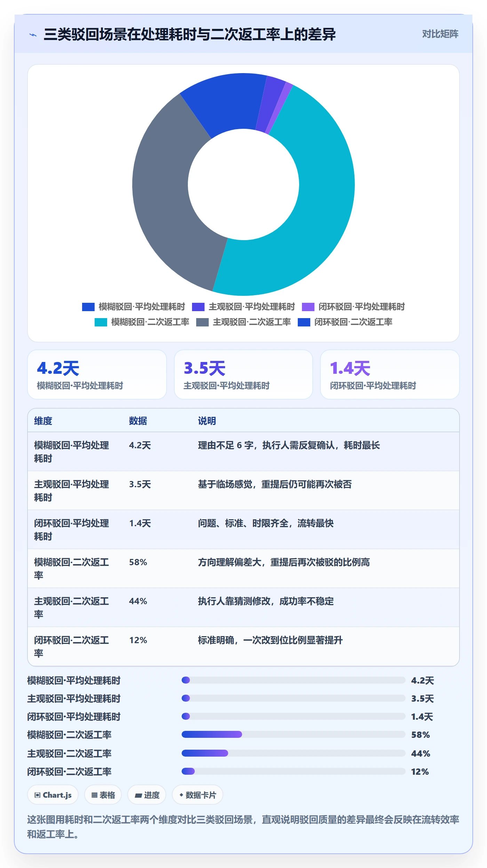Click the 数据卡片 tag chip
Screen dimensions: 487x868
click(x=198, y=795)
